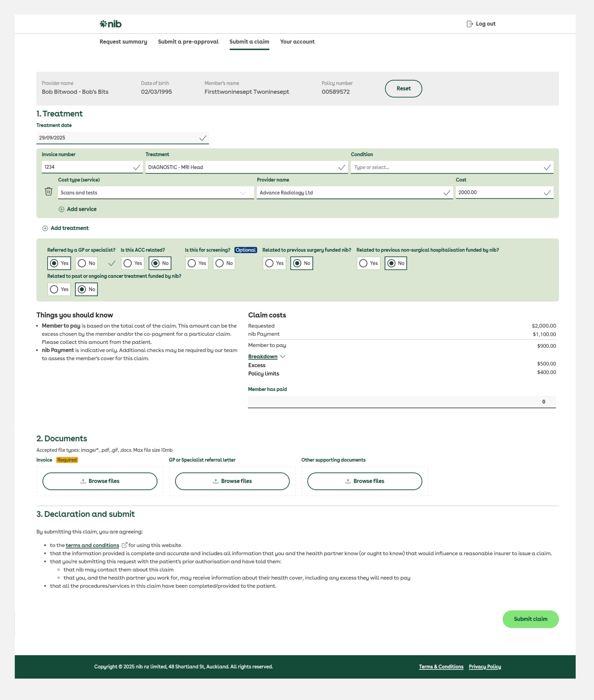The image size is (594, 700).
Task: Click the Log out icon
Action: click(x=469, y=24)
